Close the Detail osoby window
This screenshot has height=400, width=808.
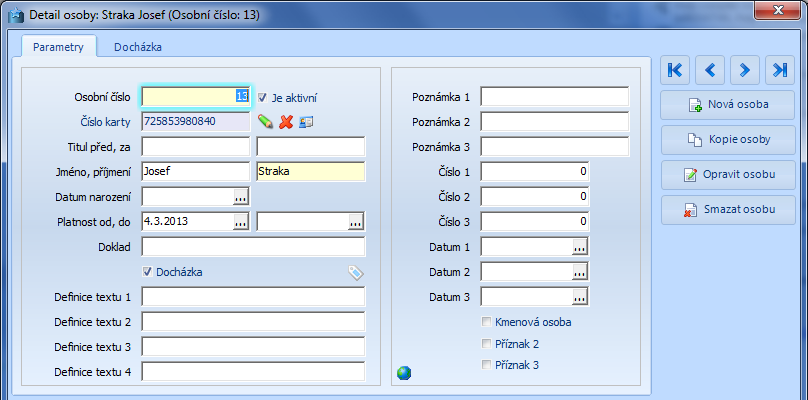(x=779, y=9)
